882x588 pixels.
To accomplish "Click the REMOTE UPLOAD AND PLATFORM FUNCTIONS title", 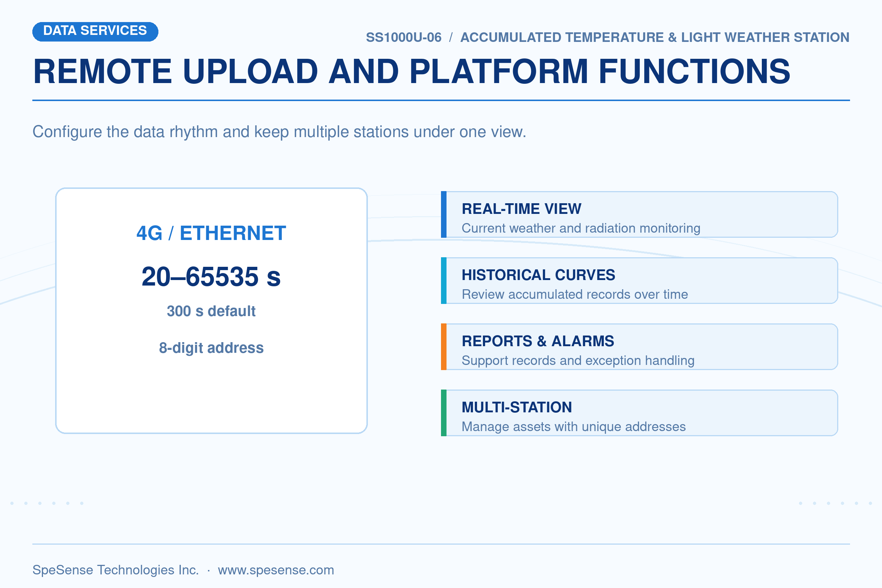I will pos(412,71).
